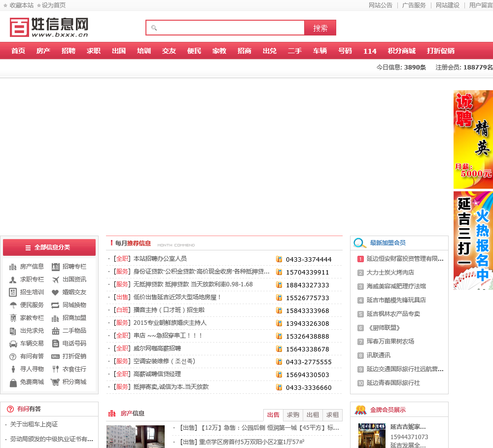This screenshot has width=493, height=448.
Task: Click 设为首页 link at top
Action: [x=54, y=5]
